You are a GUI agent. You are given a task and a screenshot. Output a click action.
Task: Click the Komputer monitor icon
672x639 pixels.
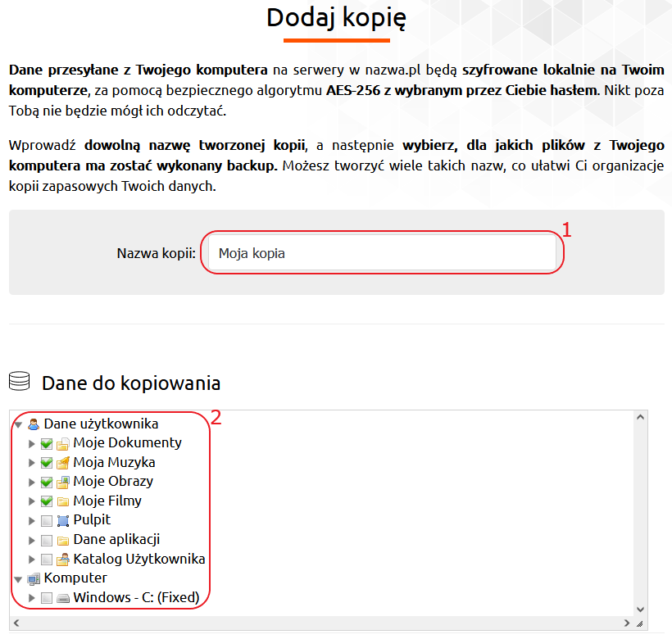(34, 578)
